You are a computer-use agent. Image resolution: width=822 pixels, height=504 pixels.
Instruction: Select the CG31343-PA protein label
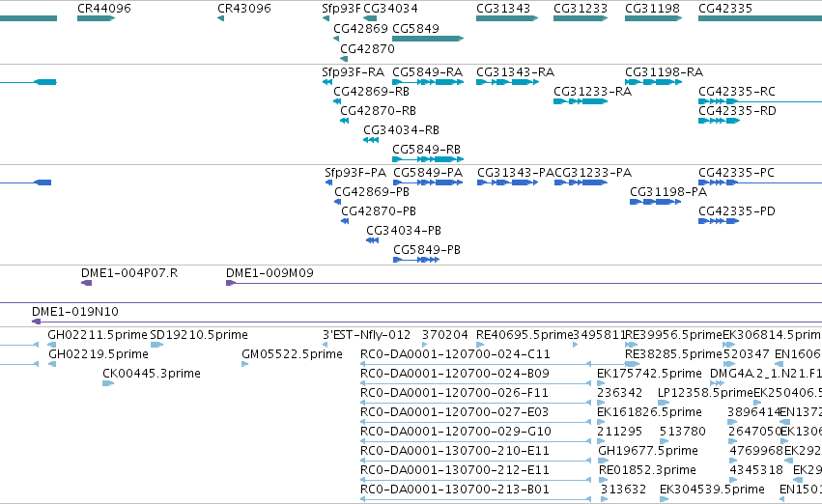[x=516, y=173]
